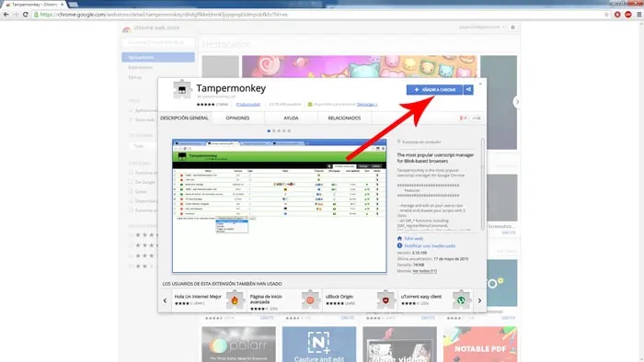Click the Página de inicio avanzada puzzle icon

tap(310, 300)
